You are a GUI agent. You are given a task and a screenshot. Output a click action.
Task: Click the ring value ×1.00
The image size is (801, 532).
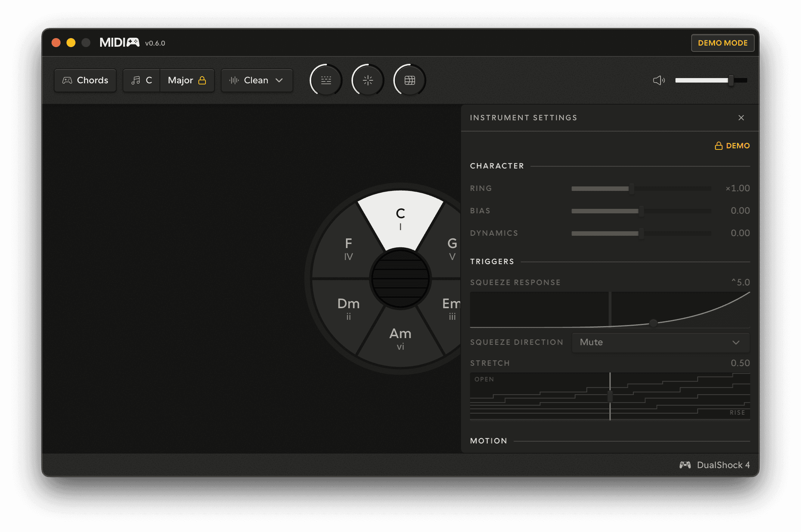(737, 188)
